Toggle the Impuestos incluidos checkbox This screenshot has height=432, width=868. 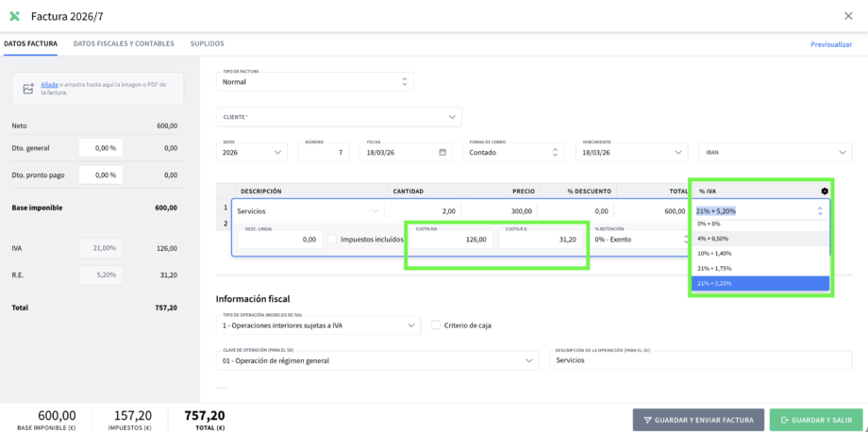[332, 240]
